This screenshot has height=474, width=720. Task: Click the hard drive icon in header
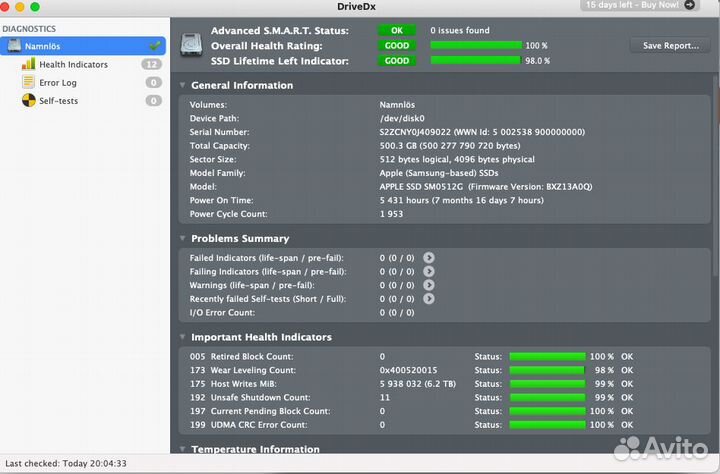point(191,45)
